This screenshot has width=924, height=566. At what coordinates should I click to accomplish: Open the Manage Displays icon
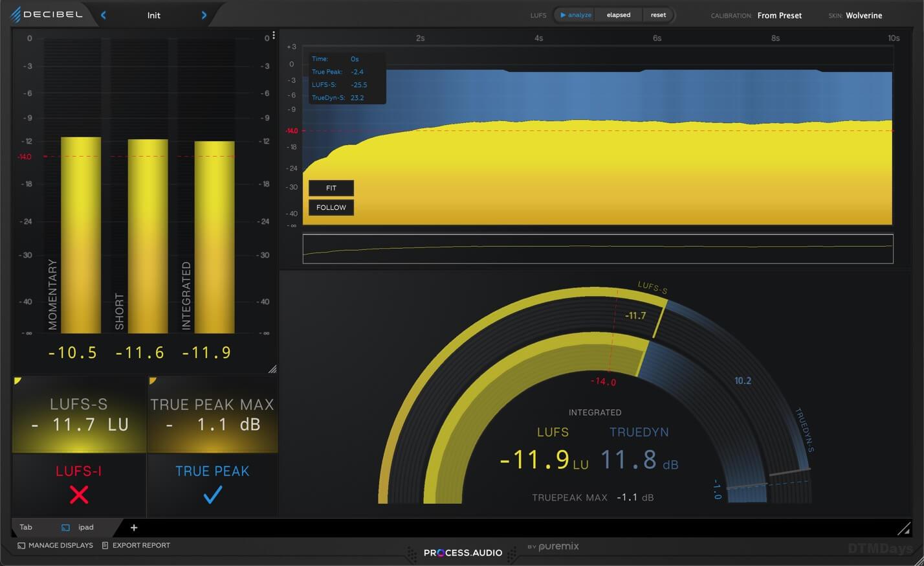pos(20,545)
